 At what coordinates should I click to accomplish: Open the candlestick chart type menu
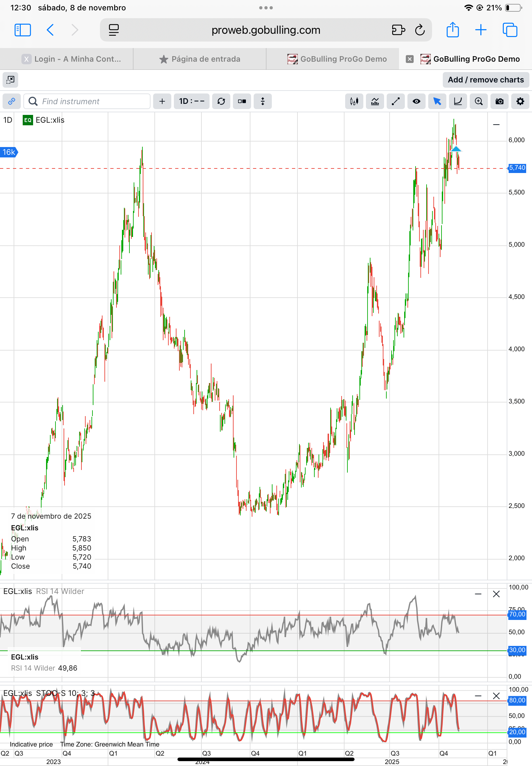click(x=354, y=101)
